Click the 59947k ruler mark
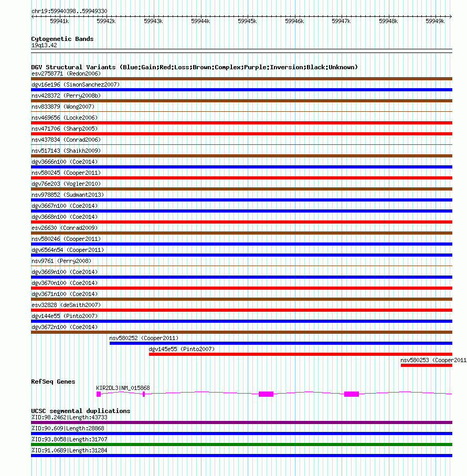467x476 pixels. tap(341, 21)
